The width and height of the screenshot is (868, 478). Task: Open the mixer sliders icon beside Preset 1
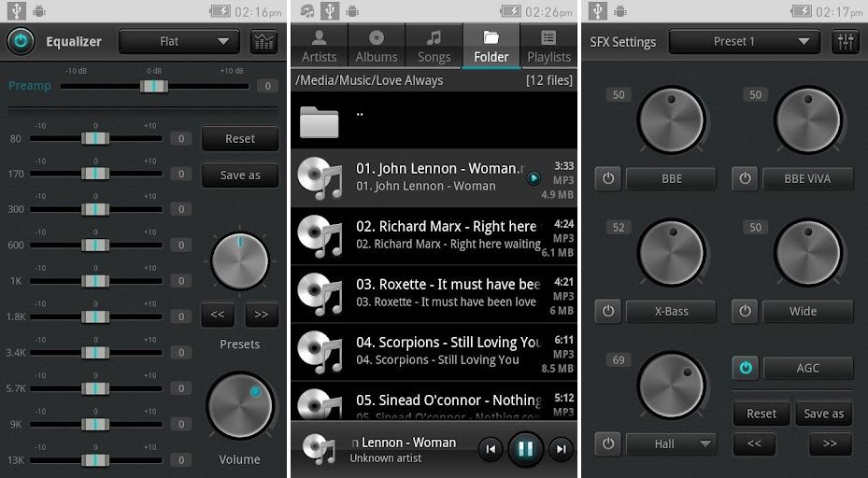845,42
